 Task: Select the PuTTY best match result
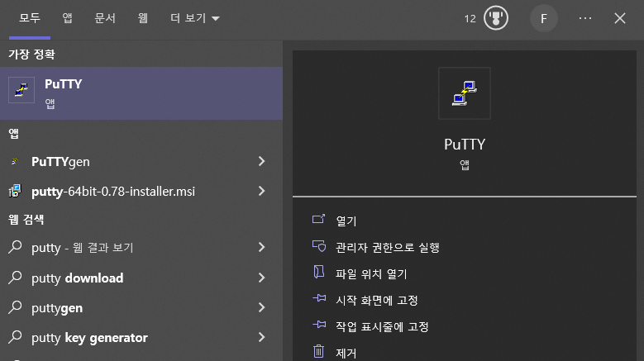pos(141,93)
